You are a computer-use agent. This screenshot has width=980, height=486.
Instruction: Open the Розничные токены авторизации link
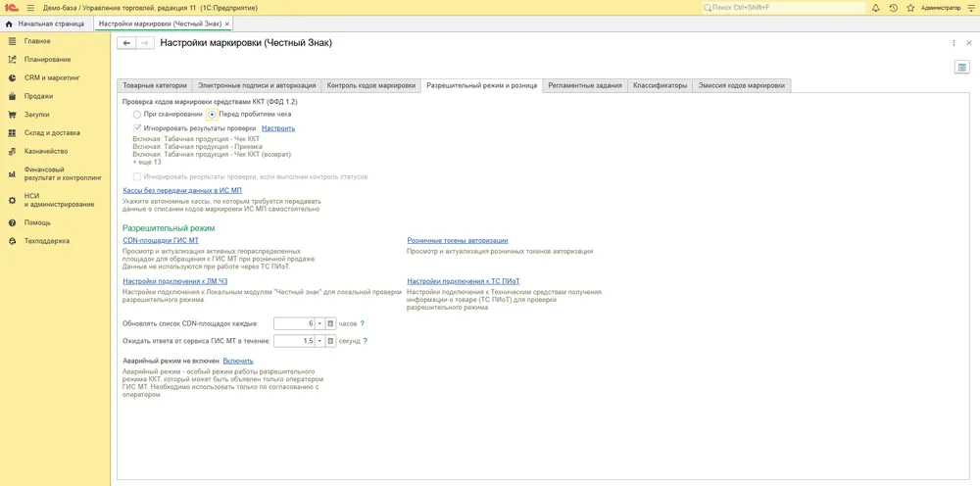coord(458,240)
